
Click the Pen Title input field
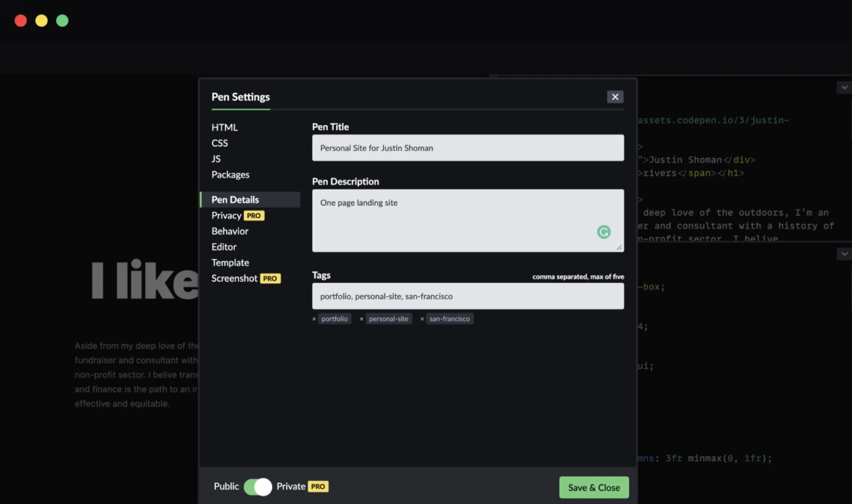pos(468,147)
